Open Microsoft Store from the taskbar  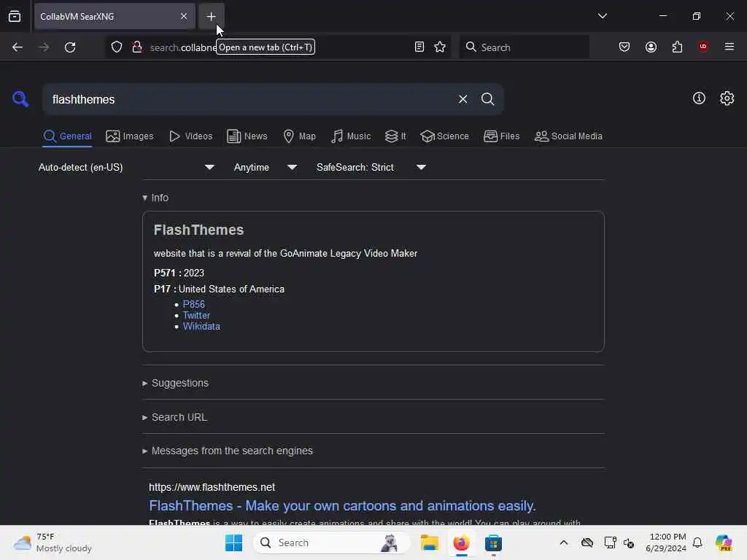[x=493, y=542]
